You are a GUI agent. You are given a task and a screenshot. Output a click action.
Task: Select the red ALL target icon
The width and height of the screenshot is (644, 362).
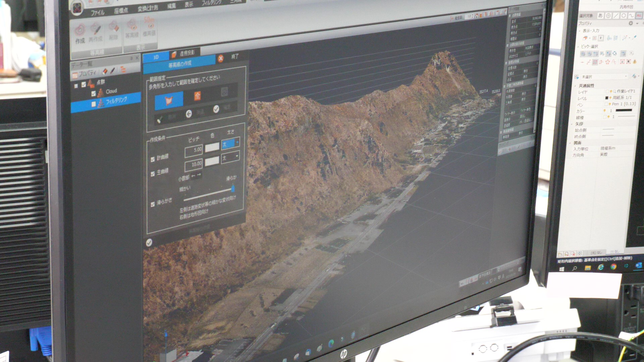point(639,15)
